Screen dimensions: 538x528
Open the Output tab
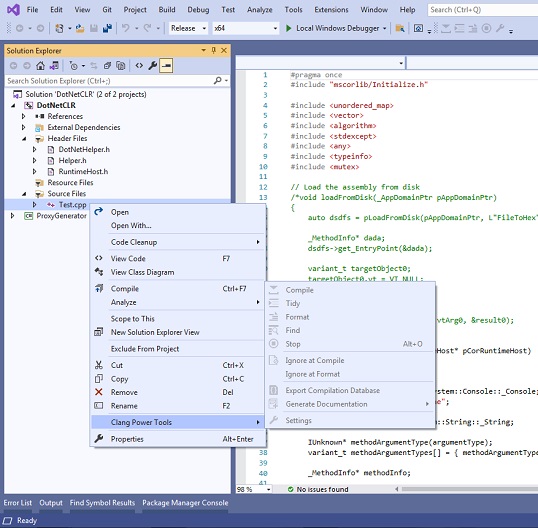tap(51, 503)
